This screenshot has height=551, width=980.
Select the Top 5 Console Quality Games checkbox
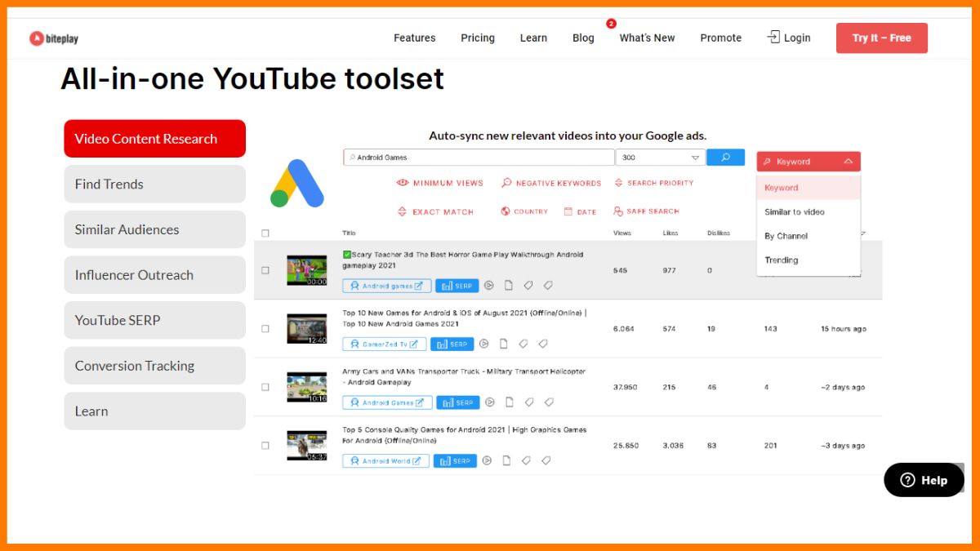pos(265,446)
